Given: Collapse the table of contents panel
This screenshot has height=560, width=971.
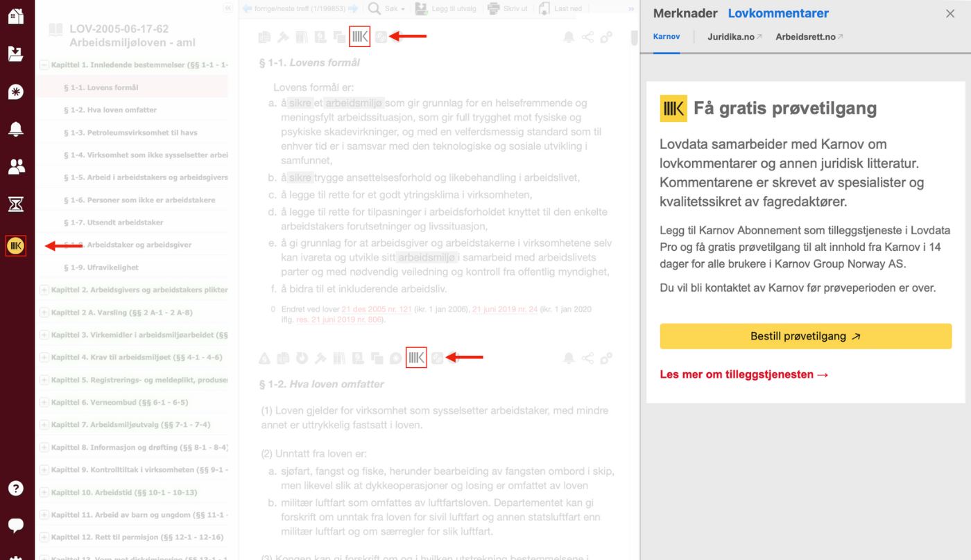Looking at the screenshot, I should 227,8.
